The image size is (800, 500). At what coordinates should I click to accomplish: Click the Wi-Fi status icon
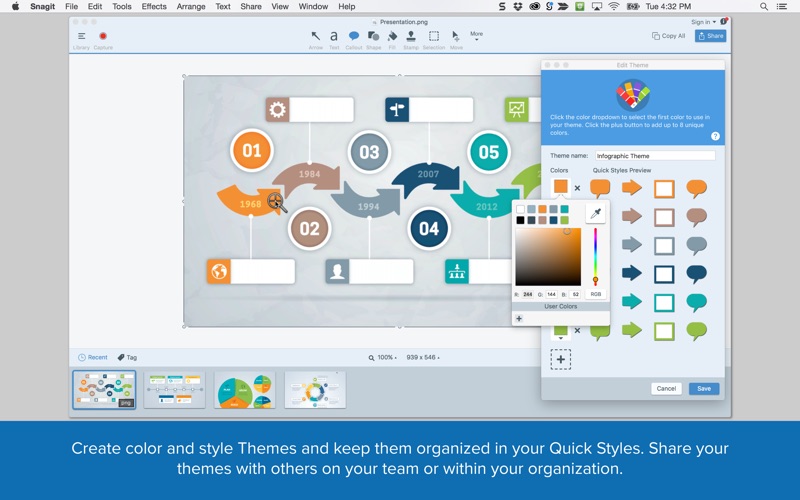point(614,7)
